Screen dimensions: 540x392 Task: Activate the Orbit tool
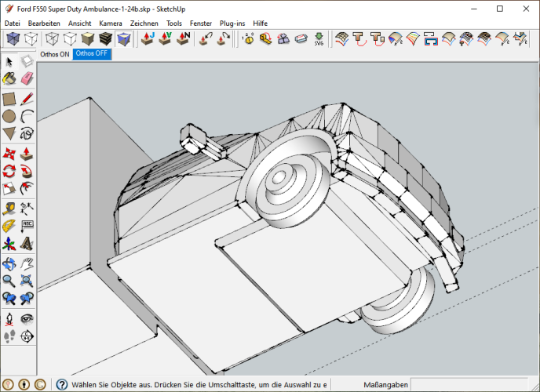(9, 263)
